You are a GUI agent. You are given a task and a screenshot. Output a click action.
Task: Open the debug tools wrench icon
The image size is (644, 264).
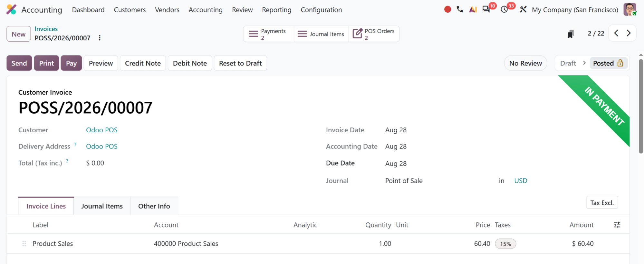coord(523,9)
